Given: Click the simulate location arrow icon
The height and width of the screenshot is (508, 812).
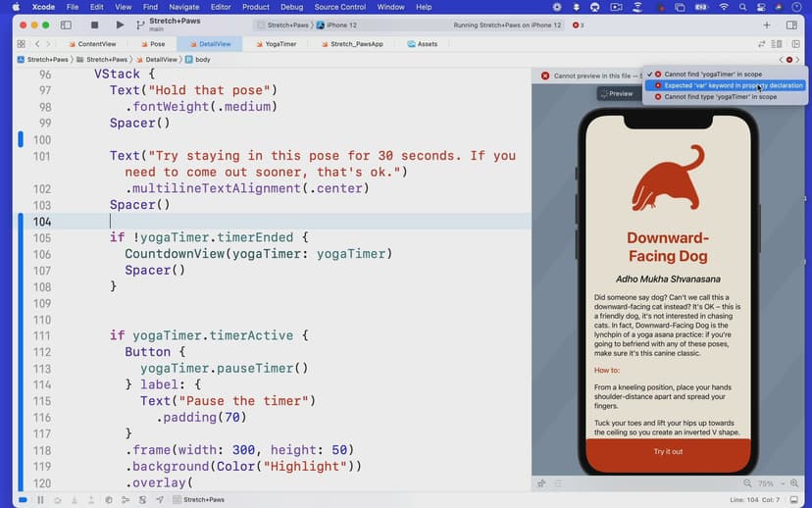Looking at the screenshot, I should point(159,499).
